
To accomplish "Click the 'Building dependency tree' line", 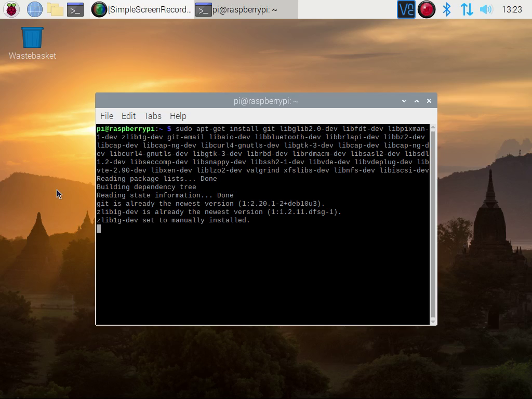I will 146,187.
